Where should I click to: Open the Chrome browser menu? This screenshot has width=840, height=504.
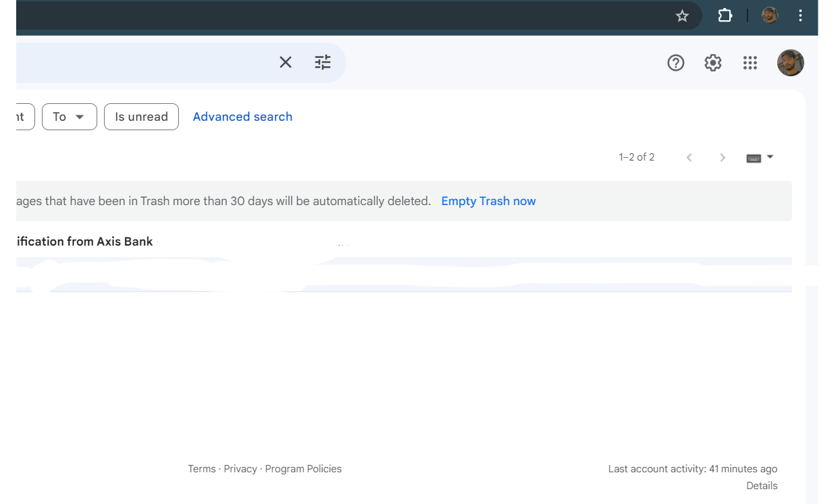tap(800, 15)
